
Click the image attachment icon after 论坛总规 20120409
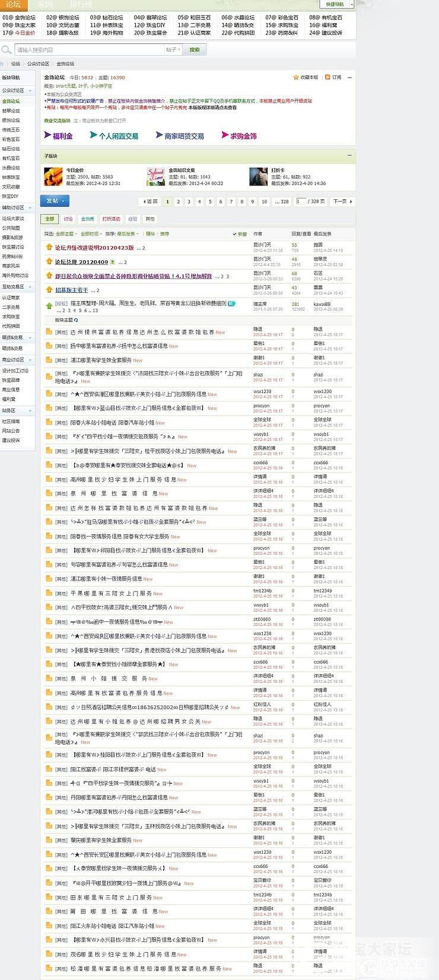click(113, 261)
